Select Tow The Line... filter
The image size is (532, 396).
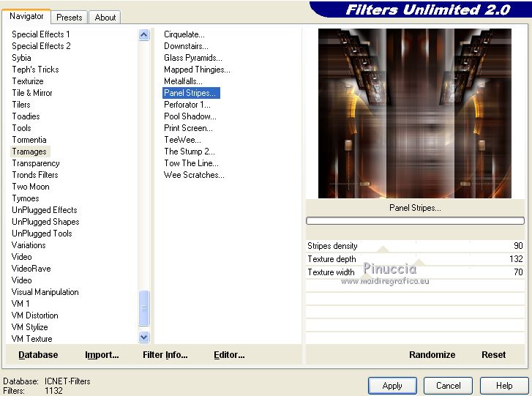click(x=191, y=163)
